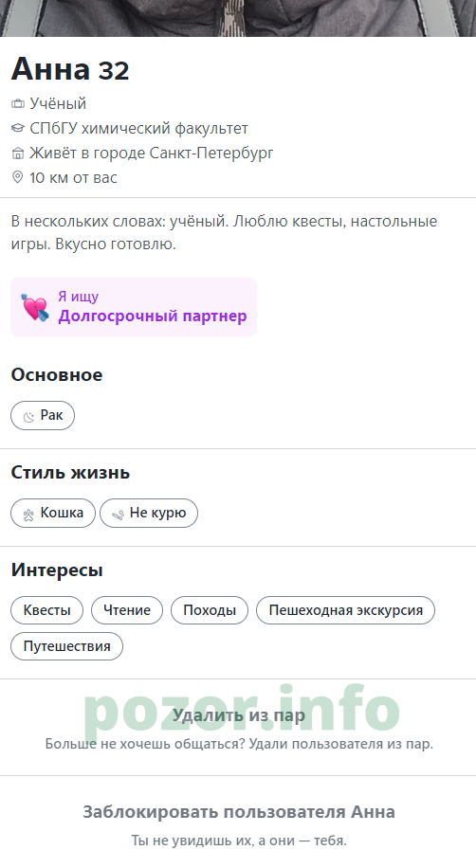Click Заблокировать пользователя Анна
The width and height of the screenshot is (476, 868).
coord(239,812)
